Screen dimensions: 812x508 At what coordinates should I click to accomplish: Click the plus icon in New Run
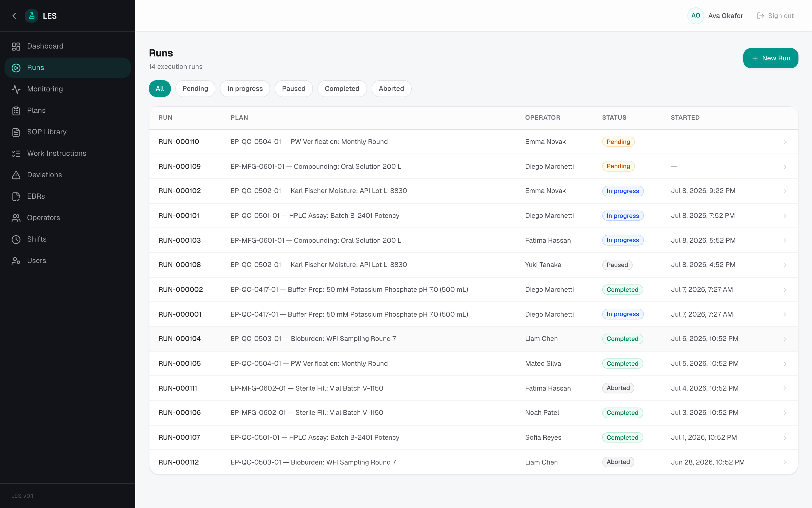click(755, 58)
